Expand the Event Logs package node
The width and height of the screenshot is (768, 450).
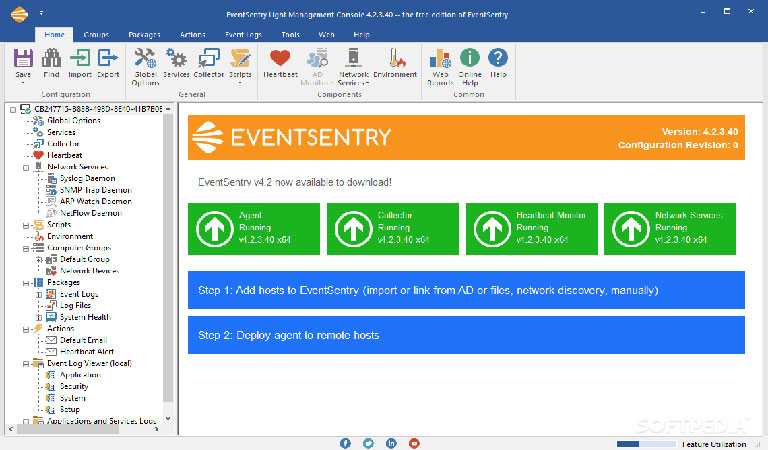(39, 294)
